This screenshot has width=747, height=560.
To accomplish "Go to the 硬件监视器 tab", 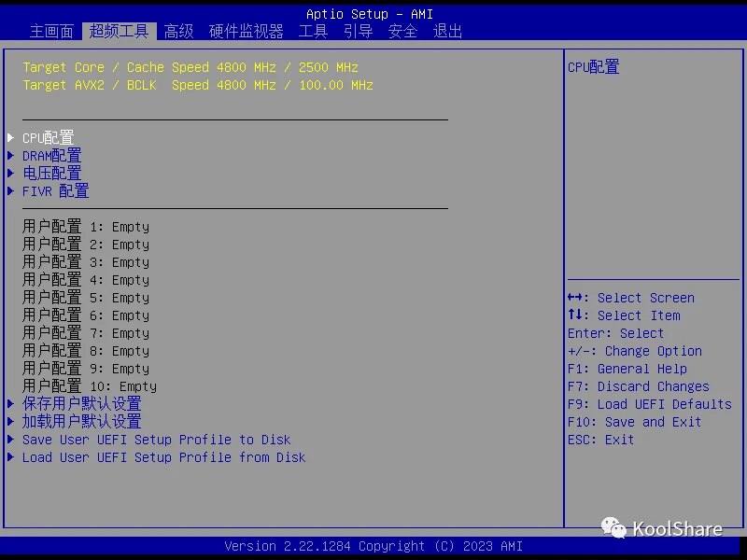I will pos(246,32).
